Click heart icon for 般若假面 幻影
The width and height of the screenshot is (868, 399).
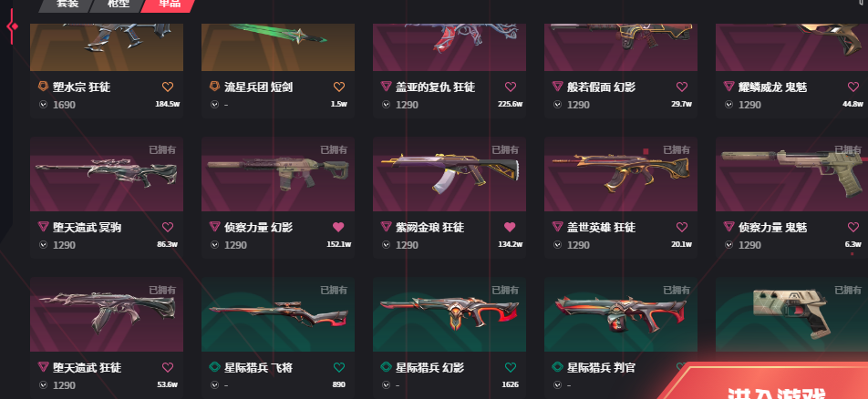coord(682,87)
